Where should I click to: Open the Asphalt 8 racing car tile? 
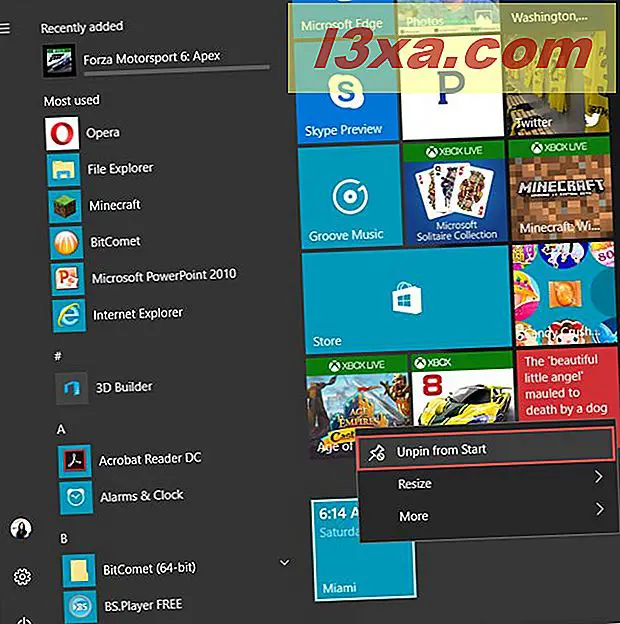click(463, 389)
